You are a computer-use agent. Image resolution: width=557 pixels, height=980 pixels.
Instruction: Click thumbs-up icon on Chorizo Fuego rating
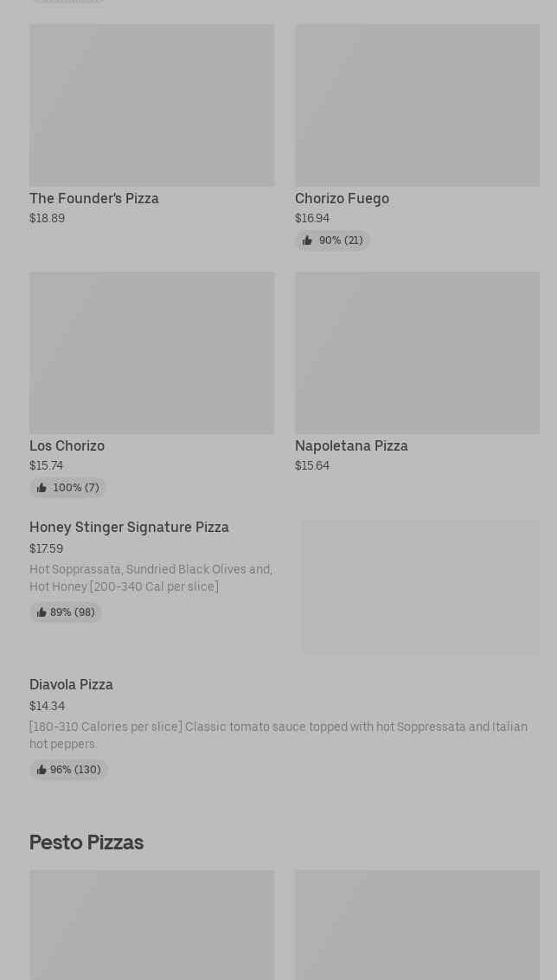pyautogui.click(x=307, y=240)
